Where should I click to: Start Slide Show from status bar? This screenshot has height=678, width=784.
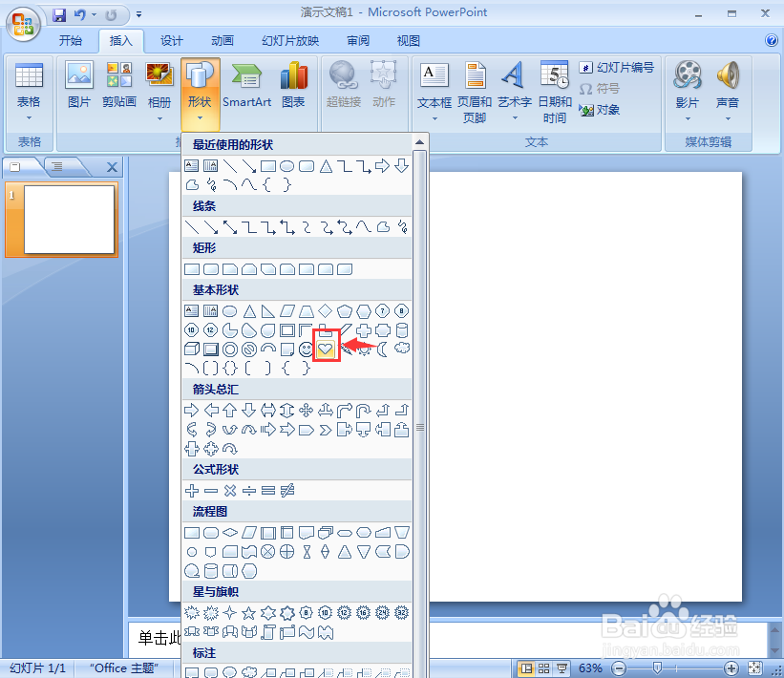coord(562,668)
